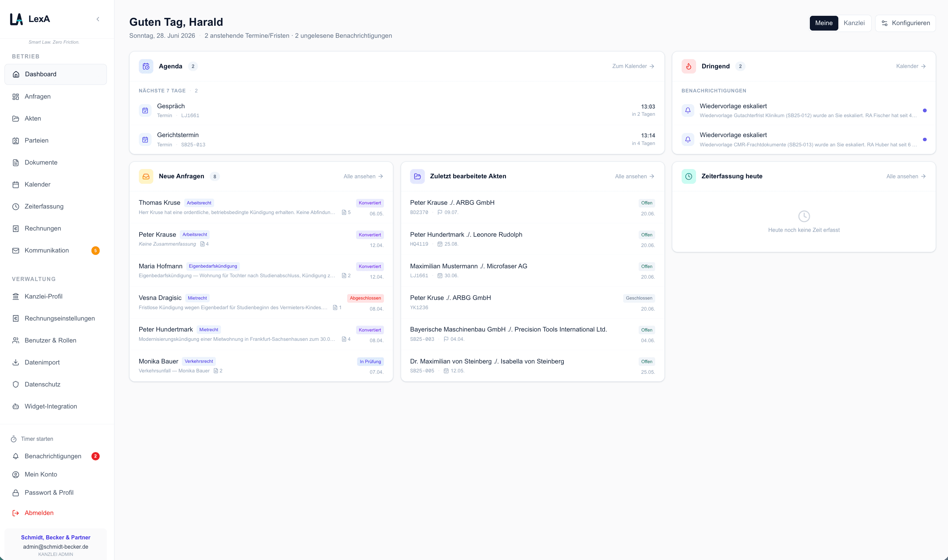This screenshot has height=560, width=948.
Task: Click the Kommunikation envelope icon
Action: (x=15, y=250)
